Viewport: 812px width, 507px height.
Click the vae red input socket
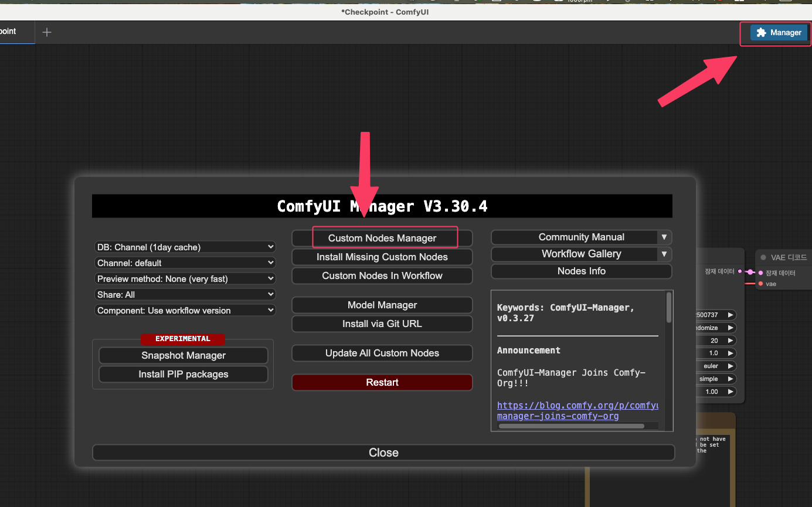click(760, 284)
